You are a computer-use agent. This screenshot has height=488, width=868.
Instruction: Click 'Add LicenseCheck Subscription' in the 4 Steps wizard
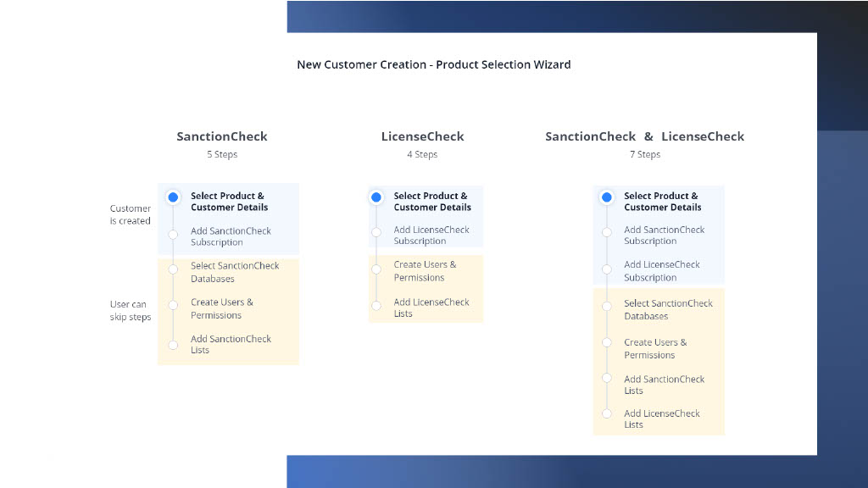coord(431,236)
